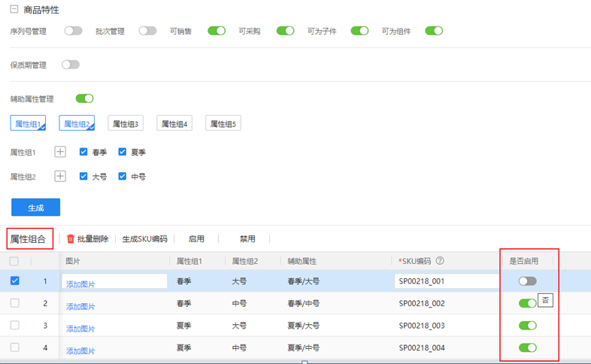
Task: Click 添加图片 link in row 2
Action: (x=80, y=306)
